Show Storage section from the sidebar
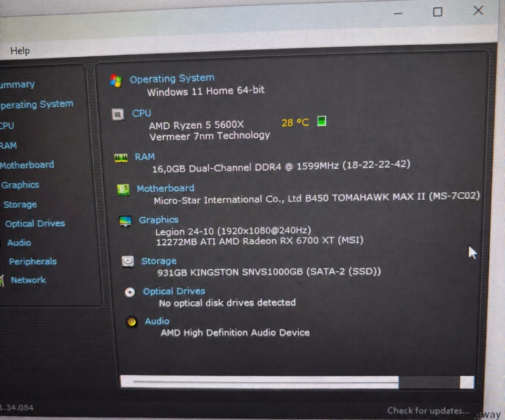This screenshot has width=505, height=420. pyautogui.click(x=20, y=204)
